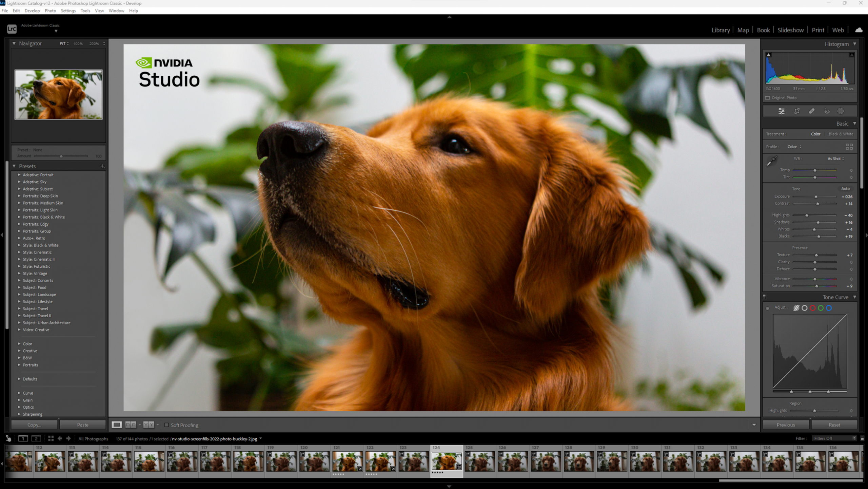Check the Original Photo box

(768, 98)
